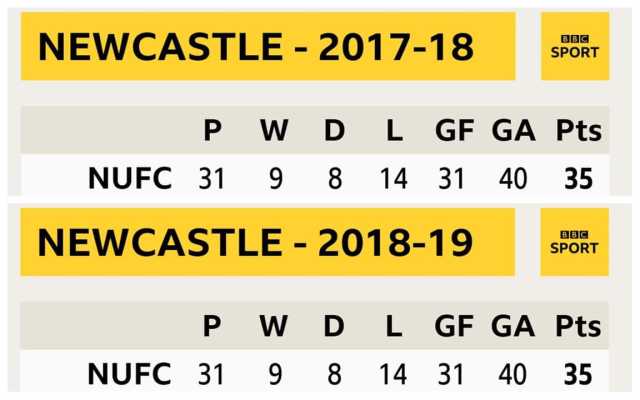Click the GA column header in 2018-19 table
The image size is (640, 400).
click(x=514, y=327)
